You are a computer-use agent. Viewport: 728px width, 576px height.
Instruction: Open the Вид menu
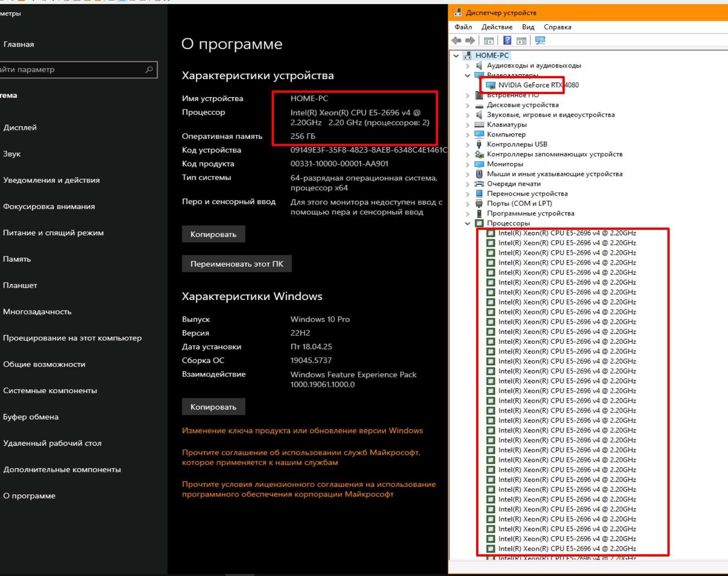click(x=528, y=27)
